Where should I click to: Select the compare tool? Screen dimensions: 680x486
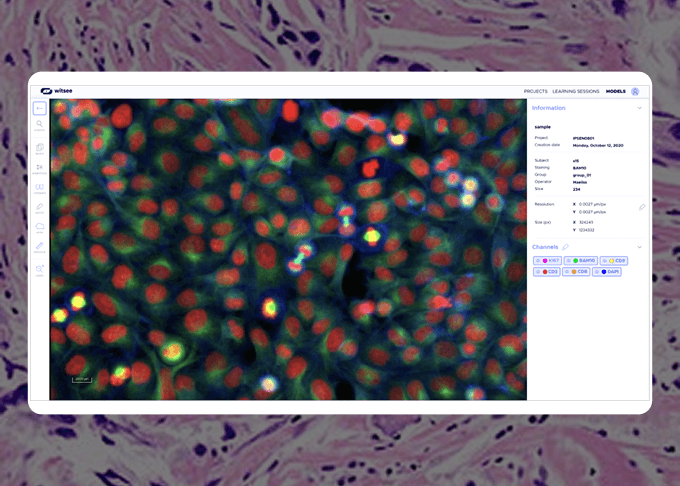point(39,189)
